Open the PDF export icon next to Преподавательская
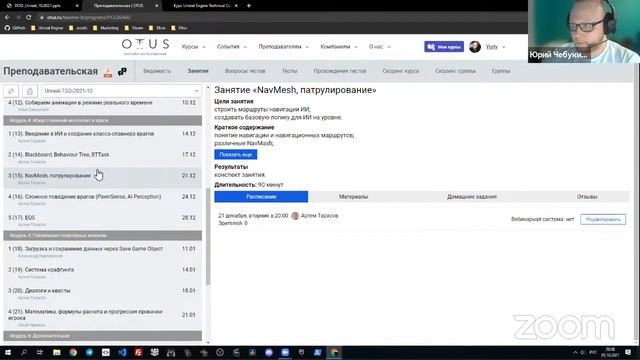 click(x=108, y=72)
